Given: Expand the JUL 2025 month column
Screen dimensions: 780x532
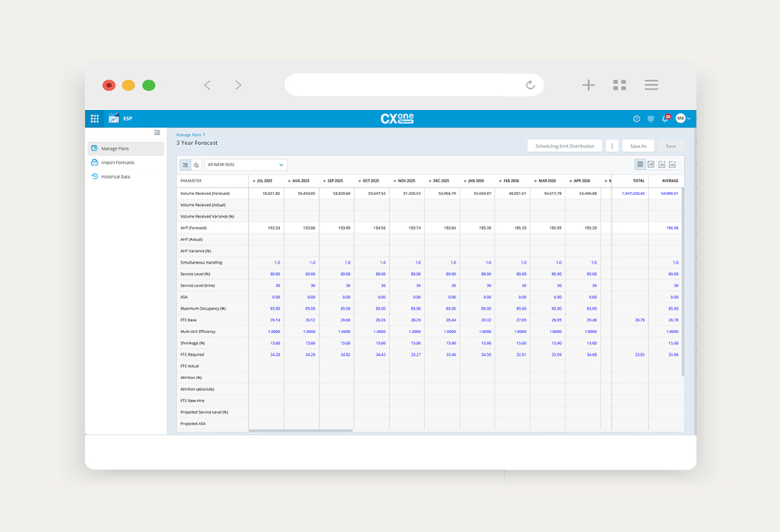Looking at the screenshot, I should pos(253,180).
